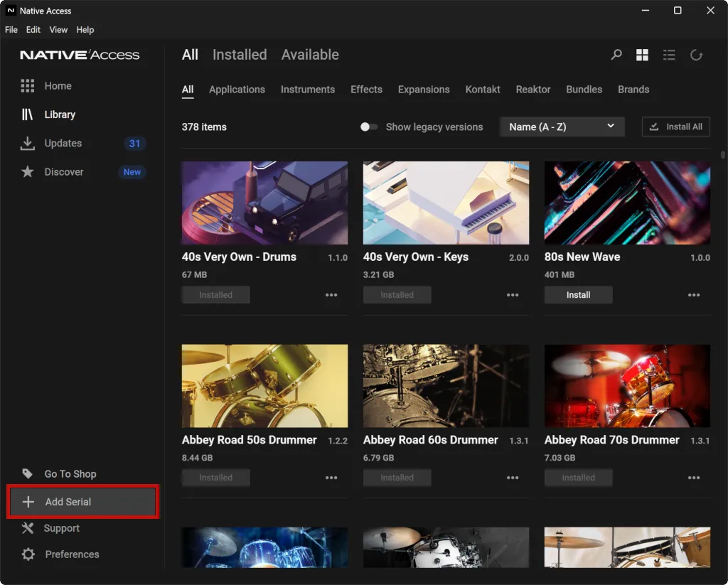Select the Abbey Road 70s Drummer thumbnail
The image size is (728, 585).
coord(627,386)
